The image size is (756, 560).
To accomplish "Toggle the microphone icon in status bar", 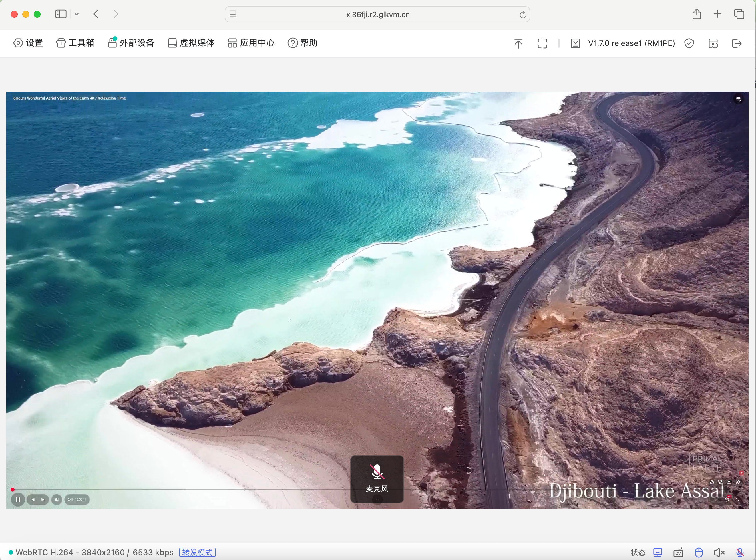I will [x=740, y=553].
